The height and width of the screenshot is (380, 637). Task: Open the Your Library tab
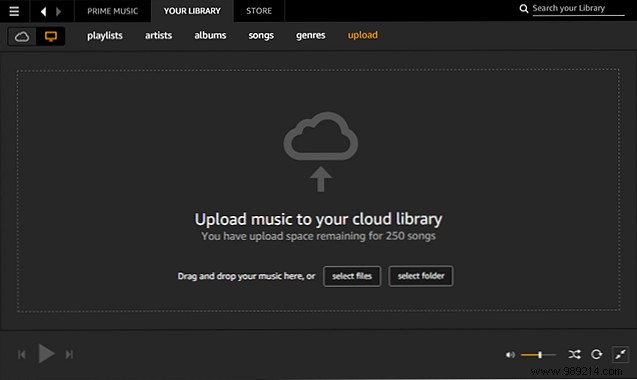click(x=192, y=11)
